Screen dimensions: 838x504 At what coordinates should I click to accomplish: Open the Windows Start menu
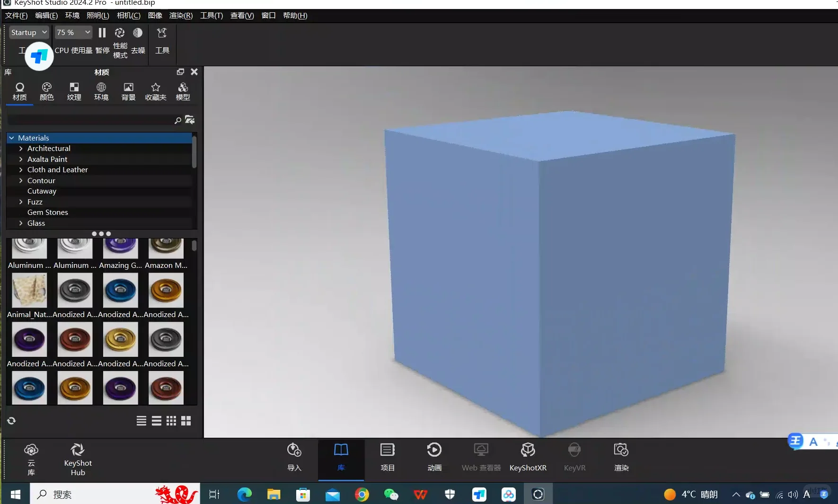click(x=16, y=495)
